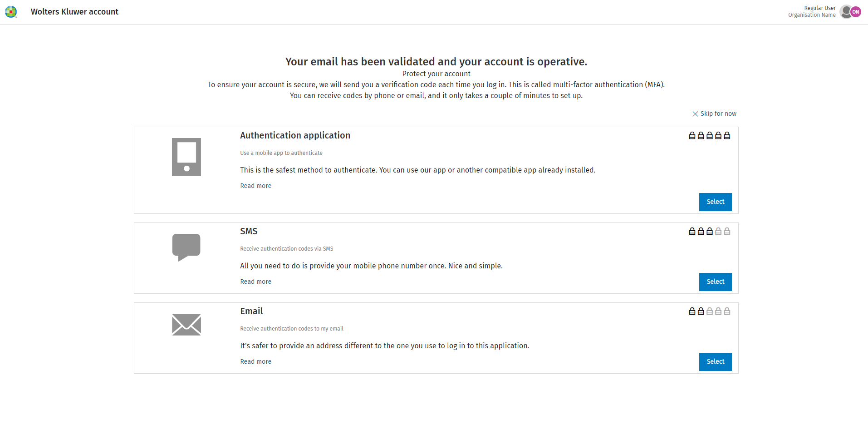Click the security lock rating for Email
868x430 pixels.
click(x=710, y=311)
